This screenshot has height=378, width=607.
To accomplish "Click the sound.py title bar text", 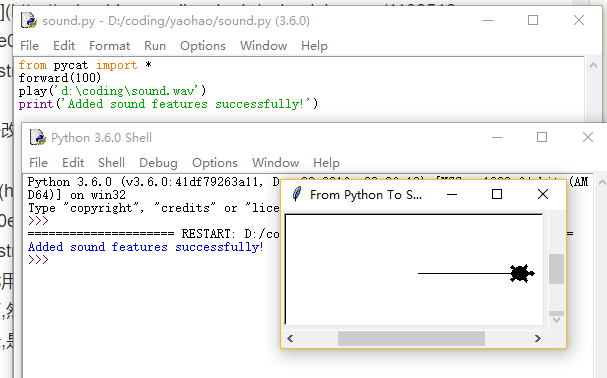I will 176,21.
